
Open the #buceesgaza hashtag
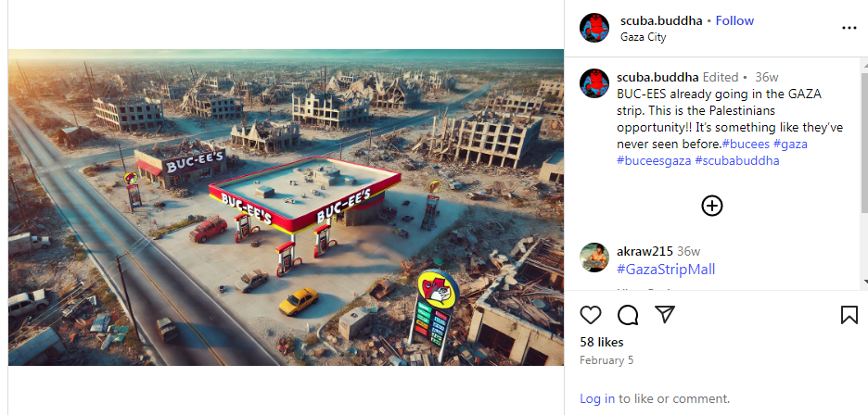click(x=654, y=161)
